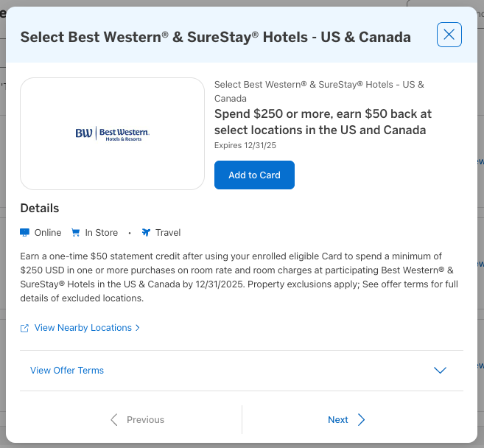Viewport: 484px width, 448px height.
Task: Click the Travel category label
Action: (168, 233)
